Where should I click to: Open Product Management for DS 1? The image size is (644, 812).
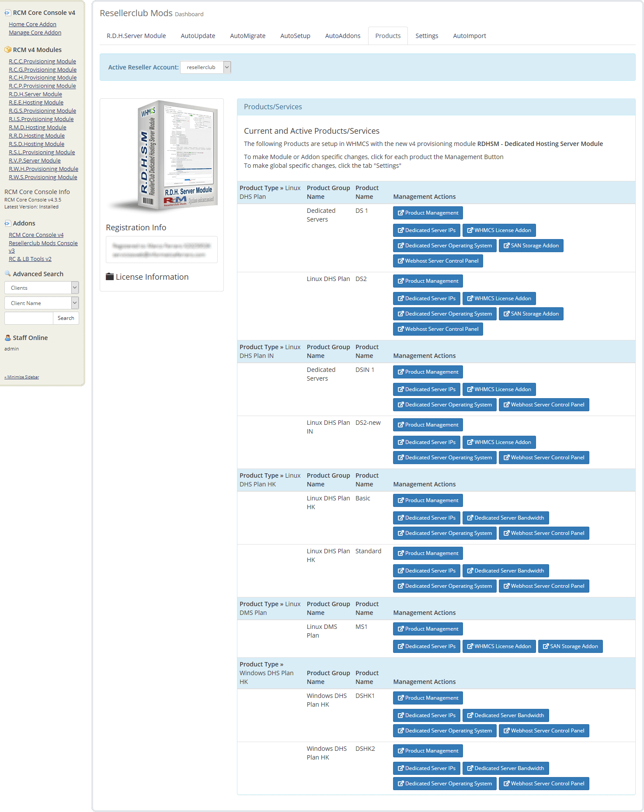[428, 213]
